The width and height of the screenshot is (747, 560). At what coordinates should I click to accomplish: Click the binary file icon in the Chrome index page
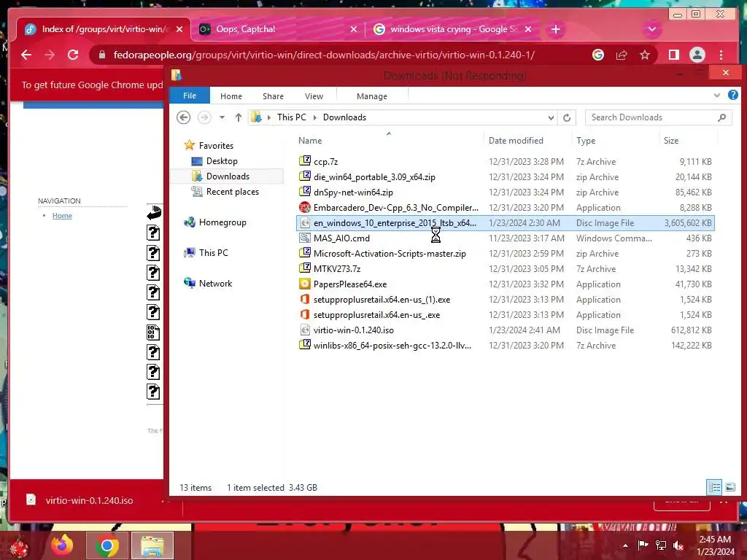(x=153, y=332)
